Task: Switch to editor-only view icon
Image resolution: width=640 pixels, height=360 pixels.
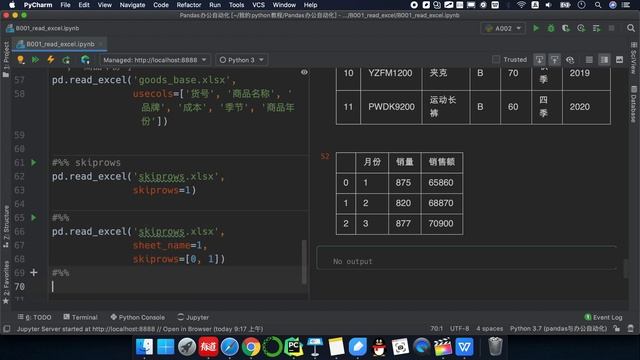Action: click(x=589, y=60)
